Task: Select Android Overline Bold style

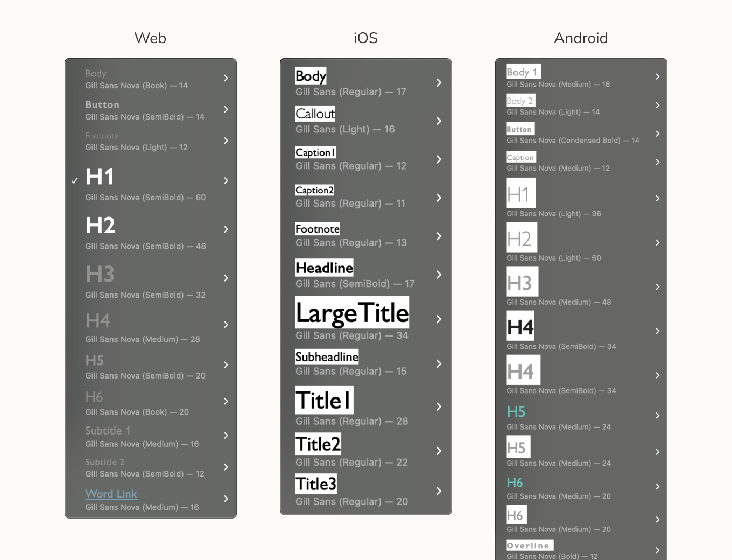Action: click(581, 550)
